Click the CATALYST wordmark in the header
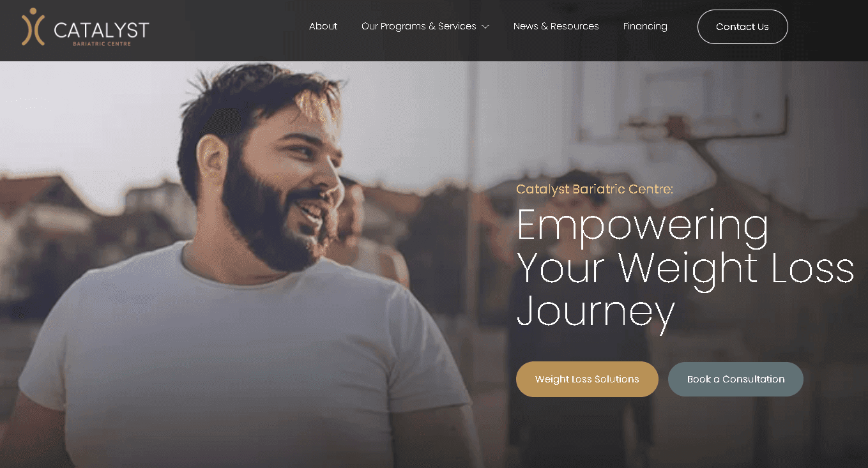The image size is (868, 468). pyautogui.click(x=102, y=29)
